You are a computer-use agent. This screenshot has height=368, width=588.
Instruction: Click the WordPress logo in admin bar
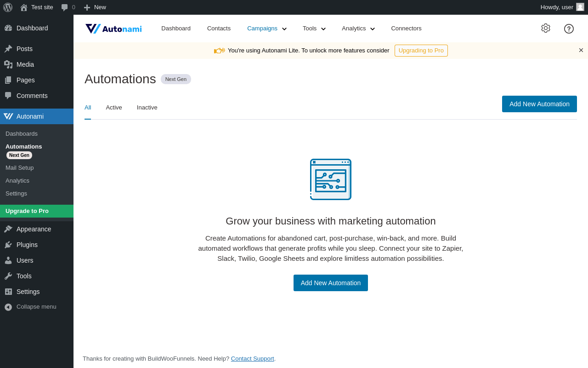(8, 7)
